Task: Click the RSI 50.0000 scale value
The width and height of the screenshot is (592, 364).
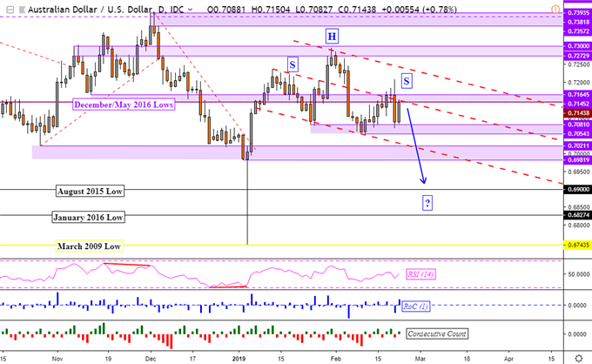Action: click(578, 274)
